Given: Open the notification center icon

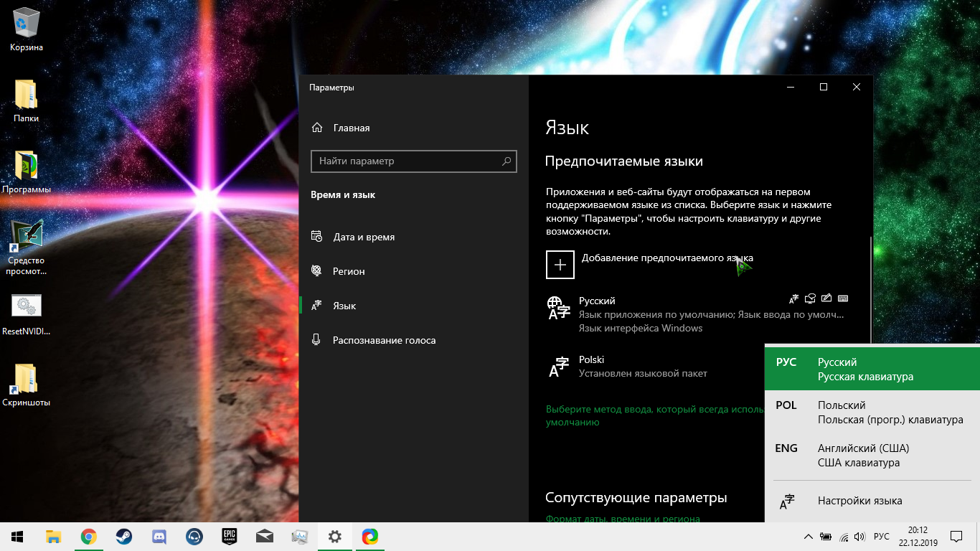Looking at the screenshot, I should (x=956, y=537).
